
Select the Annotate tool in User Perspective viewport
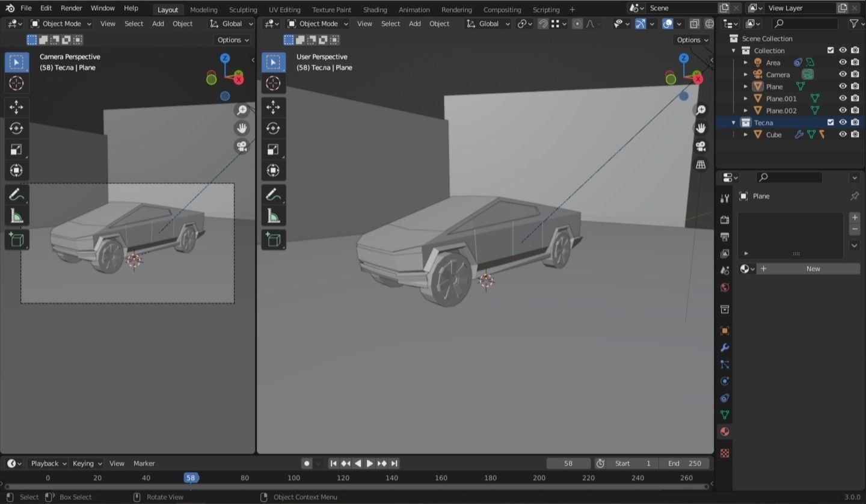pos(273,195)
